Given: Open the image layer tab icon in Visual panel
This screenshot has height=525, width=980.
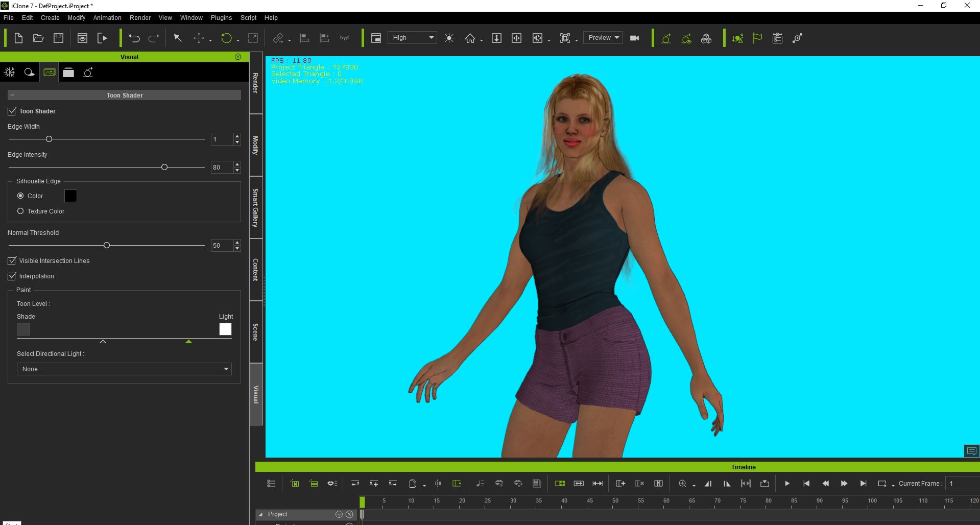Looking at the screenshot, I should pyautogui.click(x=50, y=73).
